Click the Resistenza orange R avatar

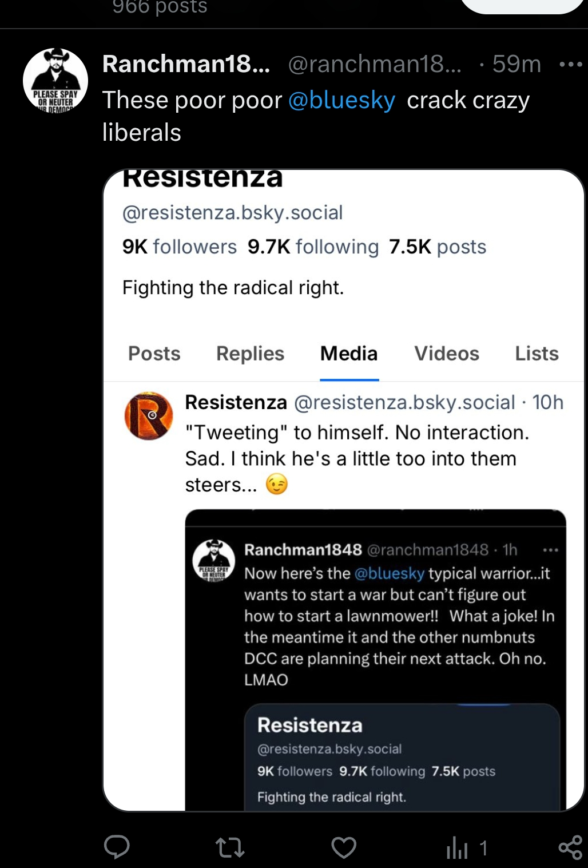click(x=149, y=416)
